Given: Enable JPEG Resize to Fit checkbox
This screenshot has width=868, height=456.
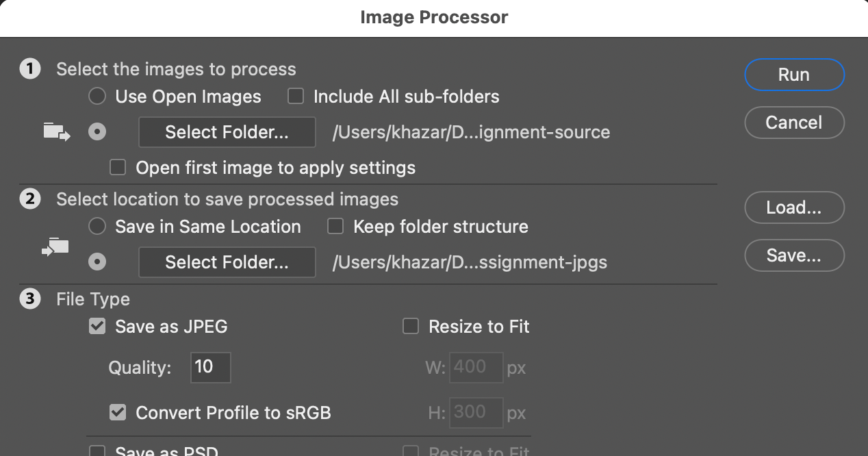Looking at the screenshot, I should click(411, 327).
